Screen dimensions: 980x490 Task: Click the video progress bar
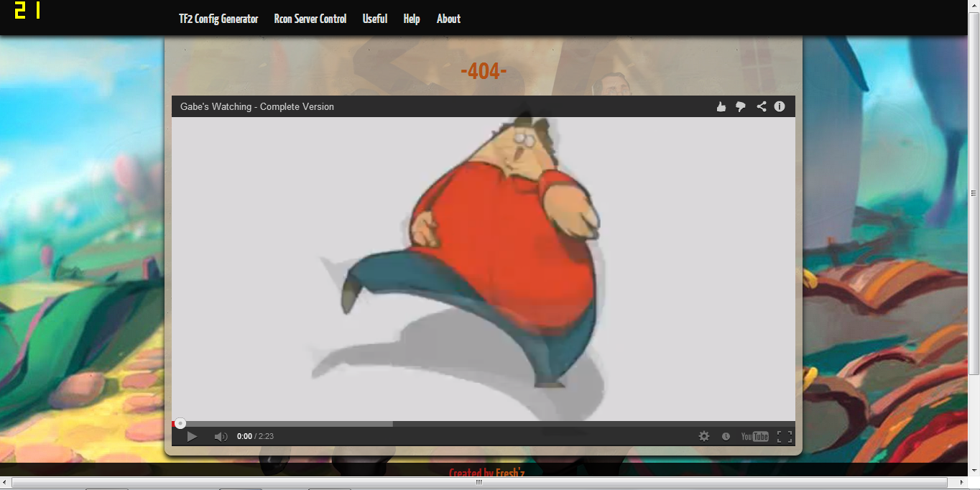click(484, 423)
